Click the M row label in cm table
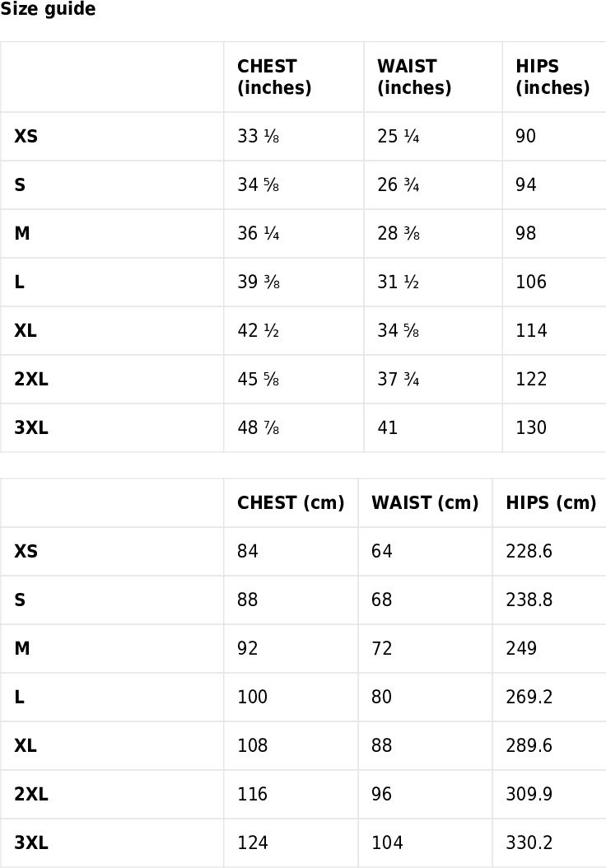Image resolution: width=606 pixels, height=868 pixels. tap(22, 648)
